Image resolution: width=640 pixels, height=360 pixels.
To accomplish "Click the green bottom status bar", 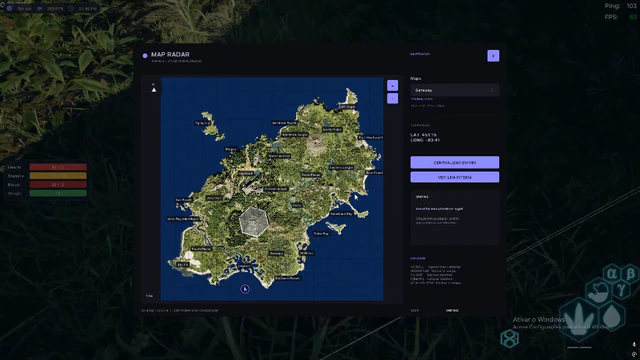I will coord(58,193).
